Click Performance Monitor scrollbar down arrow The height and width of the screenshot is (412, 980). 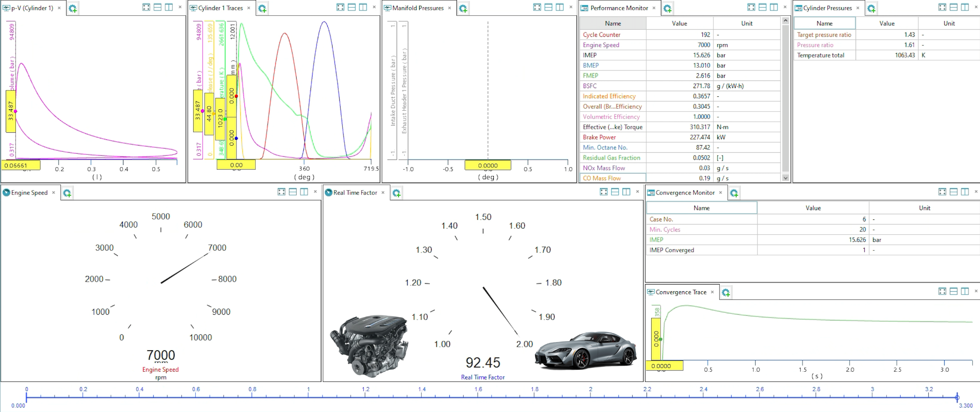[x=785, y=178]
